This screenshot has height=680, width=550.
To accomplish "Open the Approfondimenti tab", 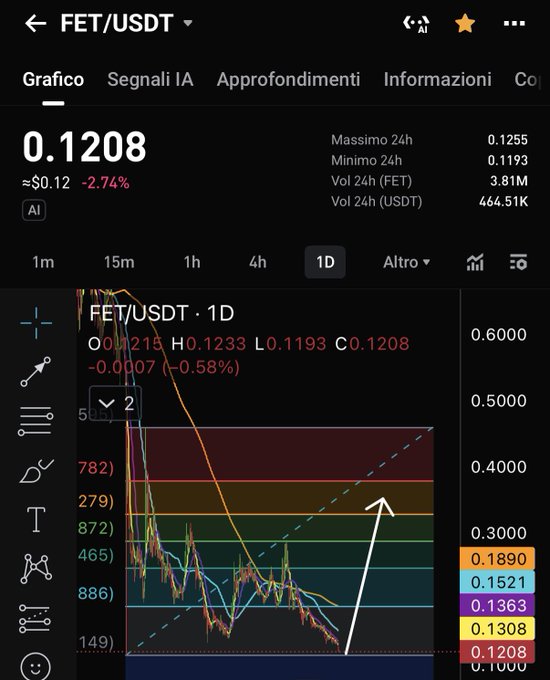I will [288, 79].
